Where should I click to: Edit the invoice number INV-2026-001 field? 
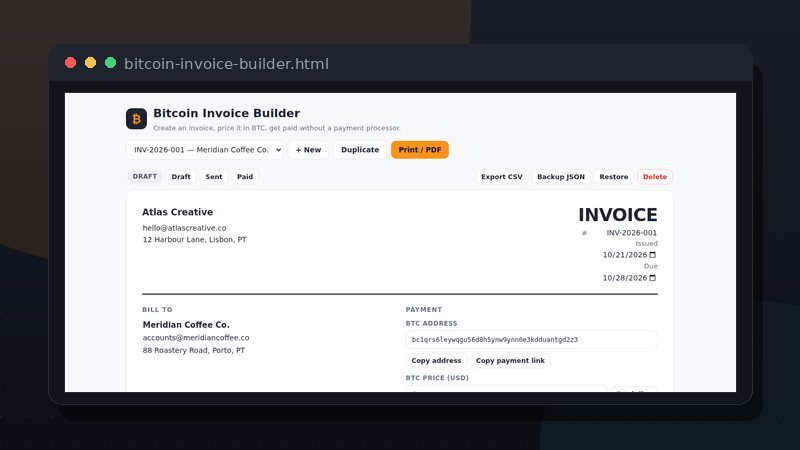tap(632, 233)
